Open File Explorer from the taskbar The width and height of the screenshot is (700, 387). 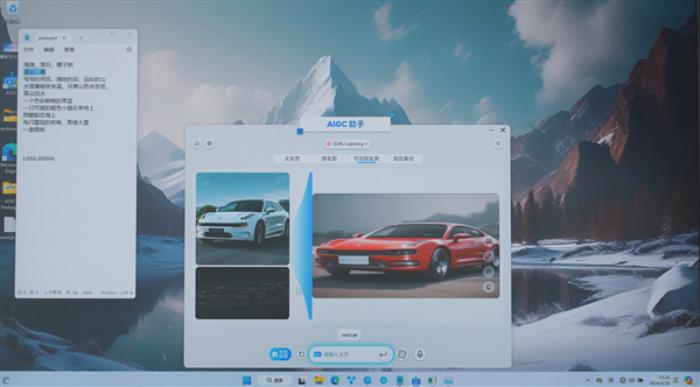pyautogui.click(x=319, y=380)
